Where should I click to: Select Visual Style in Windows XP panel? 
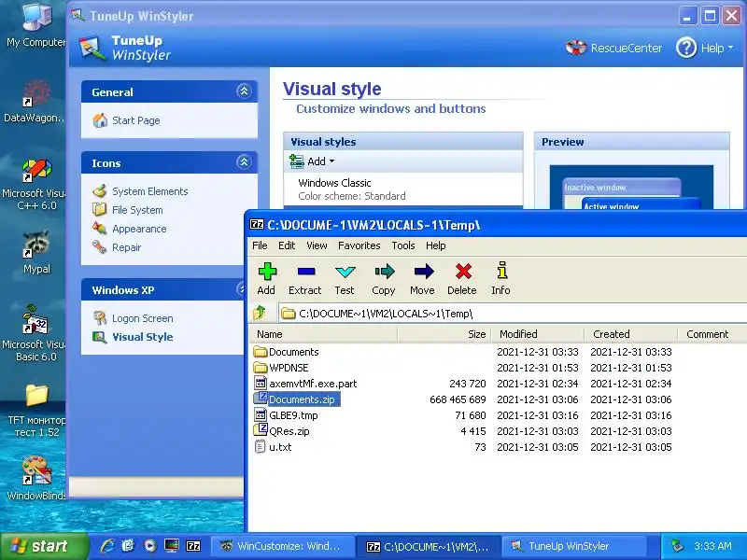[x=133, y=337]
